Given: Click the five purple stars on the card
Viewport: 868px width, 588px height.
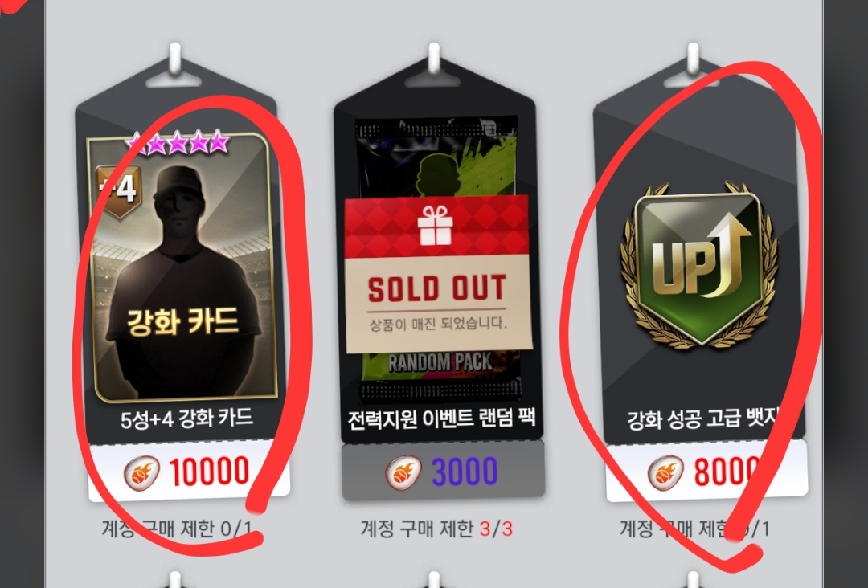Looking at the screenshot, I should click(177, 143).
